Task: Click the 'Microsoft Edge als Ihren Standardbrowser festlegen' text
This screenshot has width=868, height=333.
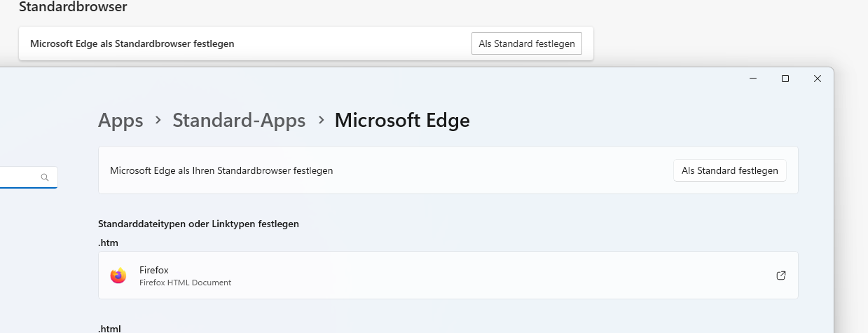Action: (221, 170)
